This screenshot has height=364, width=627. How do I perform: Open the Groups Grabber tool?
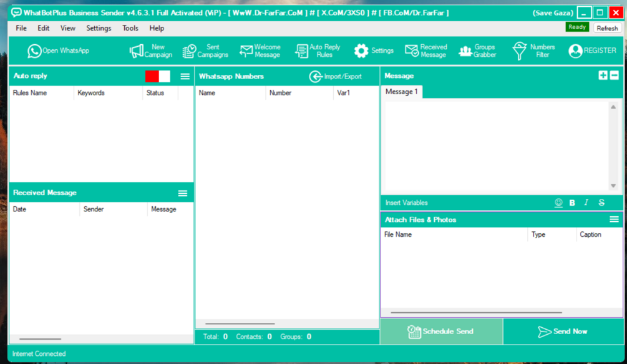click(478, 50)
